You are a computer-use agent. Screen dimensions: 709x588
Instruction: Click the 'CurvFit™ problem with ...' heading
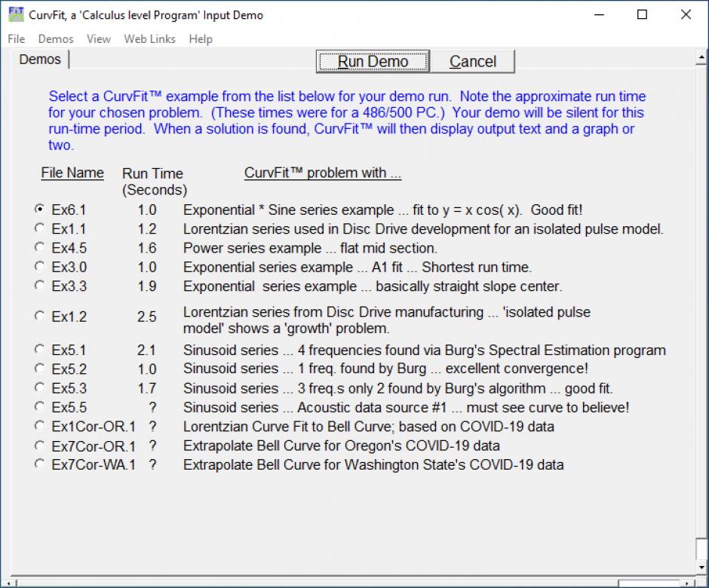pyautogui.click(x=323, y=173)
